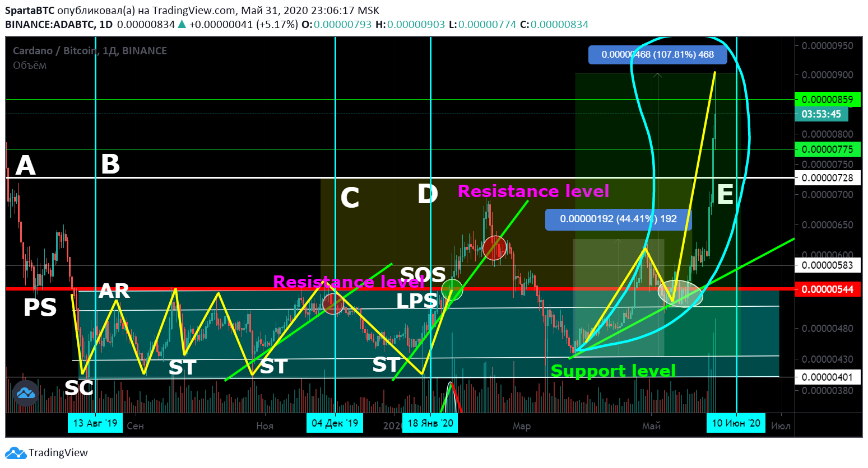Select the SC text annotation

pos(79,387)
